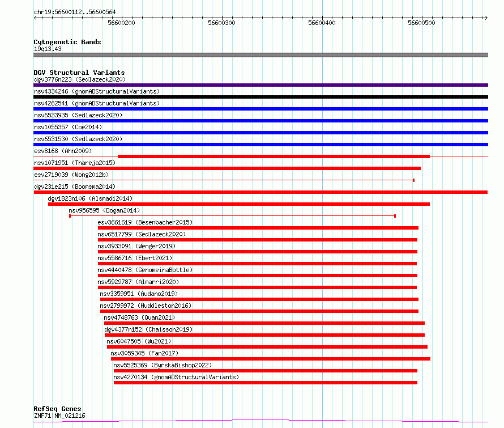Click nsv2799972 (Huddleston2016) label

tap(146, 306)
